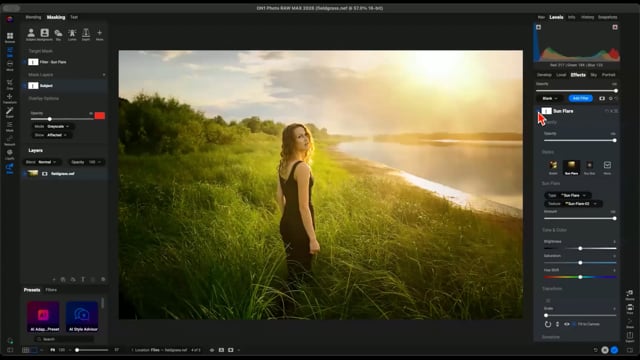Create a Subject mask
640x360 pixels.
(x=31, y=34)
